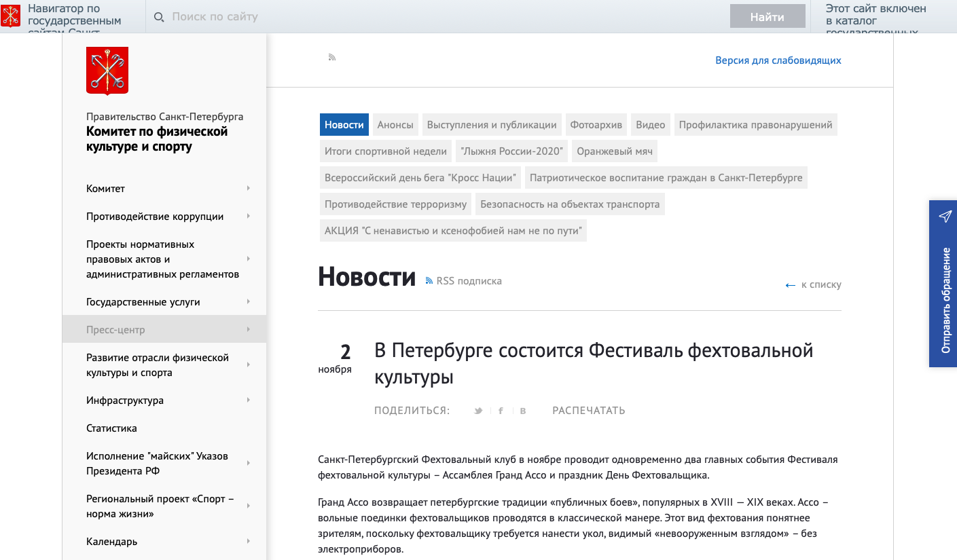The width and height of the screenshot is (957, 560).
Task: Share the article on VKontakte
Action: click(x=522, y=411)
